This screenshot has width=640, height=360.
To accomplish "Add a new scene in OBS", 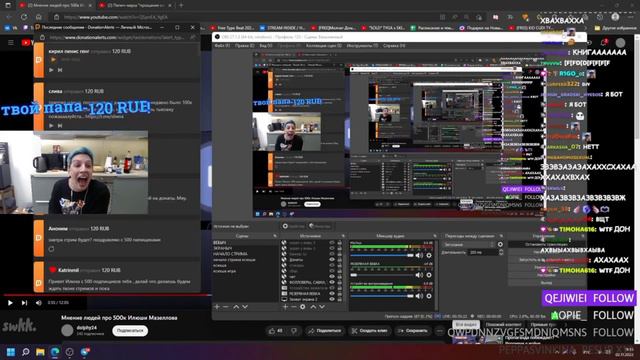I will 217,307.
